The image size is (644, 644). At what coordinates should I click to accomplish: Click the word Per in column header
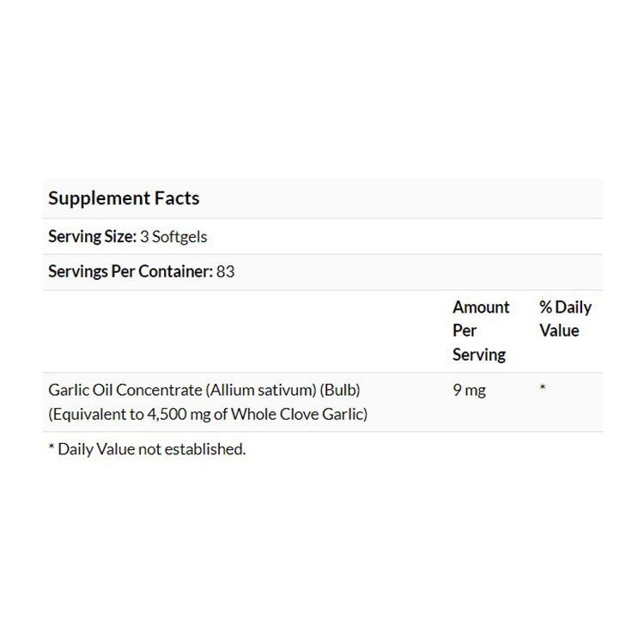click(465, 331)
